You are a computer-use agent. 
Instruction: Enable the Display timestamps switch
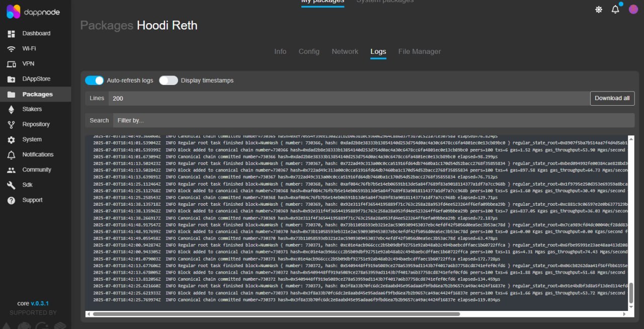(169, 80)
